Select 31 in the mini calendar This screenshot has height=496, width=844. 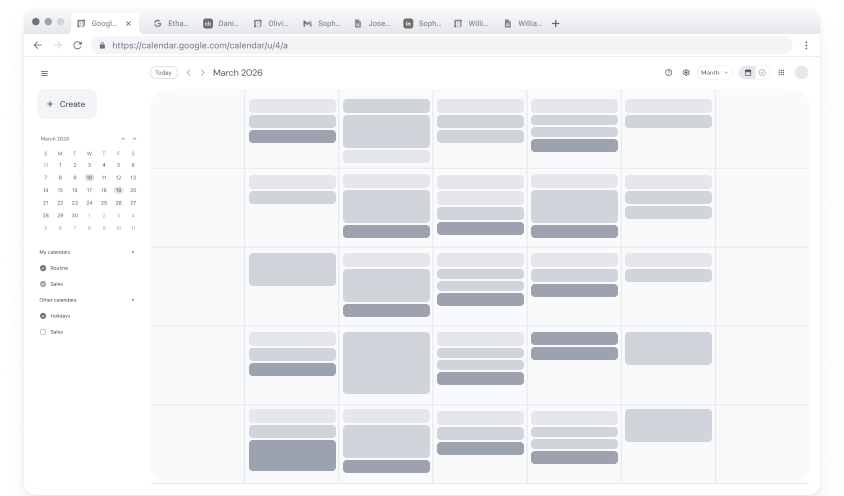click(x=46, y=165)
